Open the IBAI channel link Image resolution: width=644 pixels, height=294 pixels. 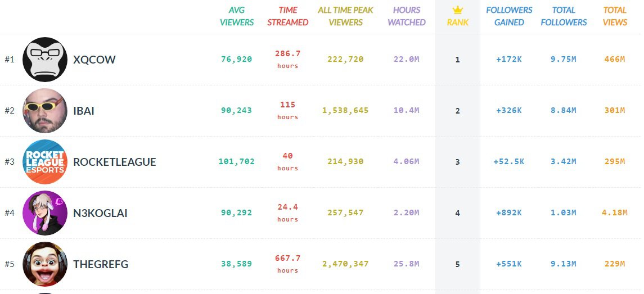(x=84, y=111)
